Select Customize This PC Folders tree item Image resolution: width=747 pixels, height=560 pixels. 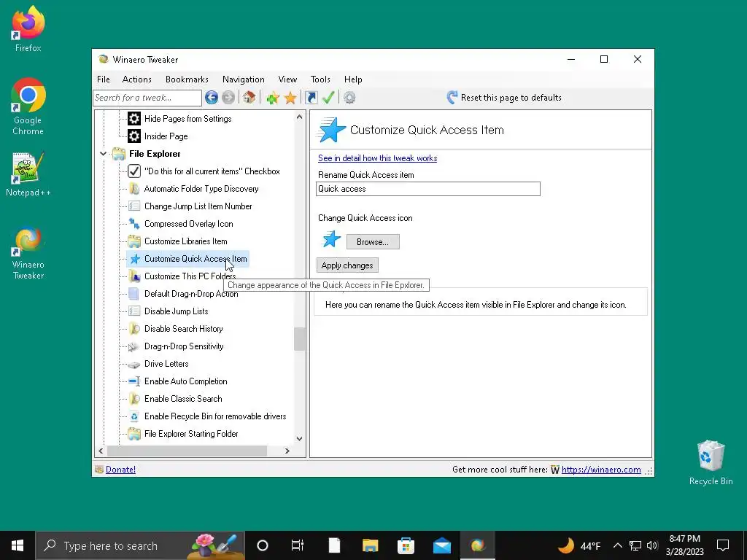190,276
